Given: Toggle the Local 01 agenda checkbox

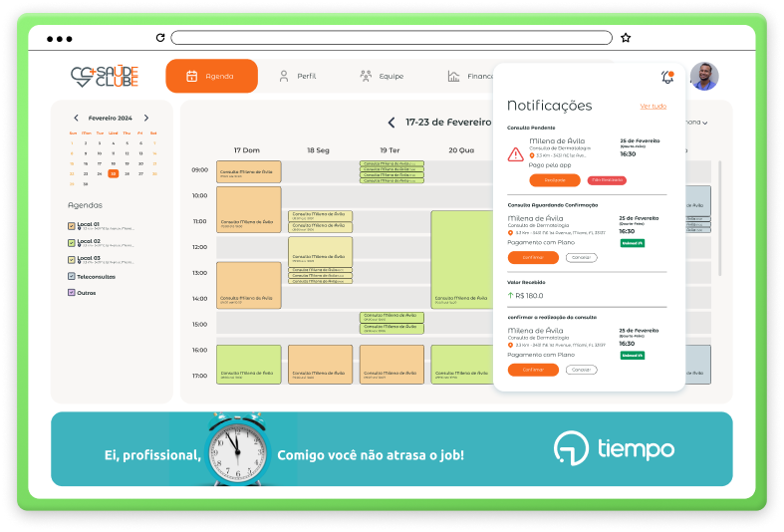Looking at the screenshot, I should pyautogui.click(x=71, y=226).
